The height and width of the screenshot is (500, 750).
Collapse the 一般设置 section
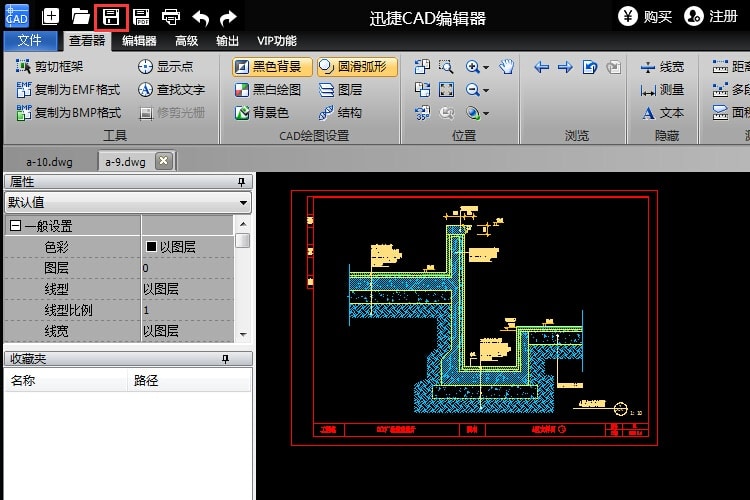click(x=16, y=227)
